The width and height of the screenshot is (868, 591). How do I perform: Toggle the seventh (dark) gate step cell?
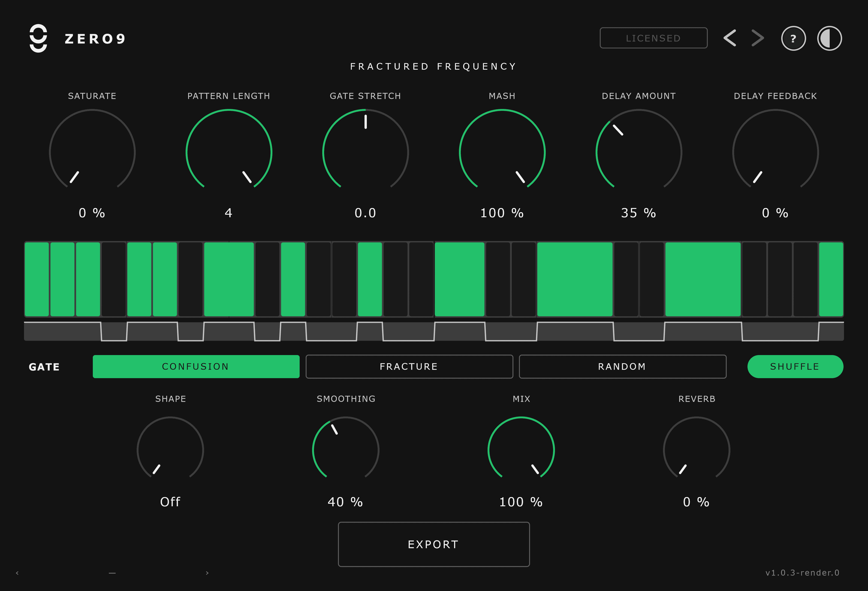click(x=190, y=279)
